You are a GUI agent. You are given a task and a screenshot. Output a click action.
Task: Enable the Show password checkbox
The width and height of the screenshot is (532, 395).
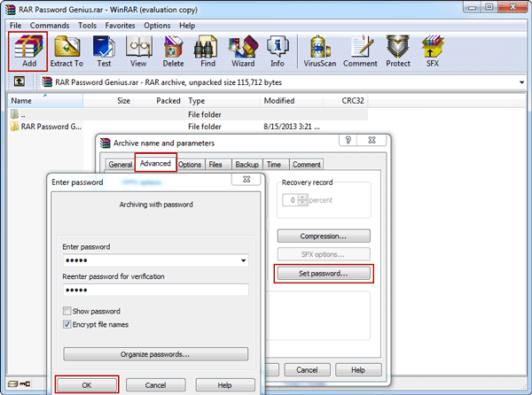[x=68, y=312]
